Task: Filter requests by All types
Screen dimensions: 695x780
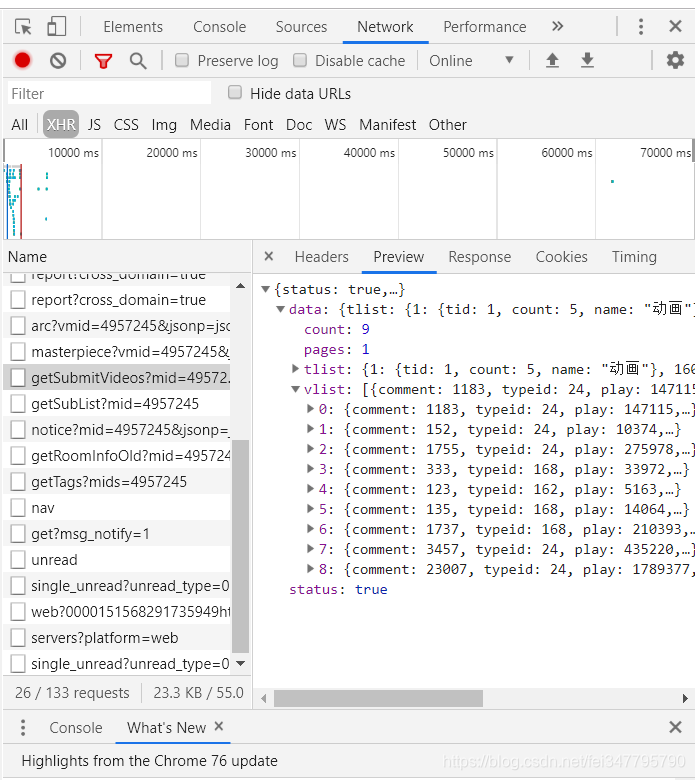Action: point(19,124)
